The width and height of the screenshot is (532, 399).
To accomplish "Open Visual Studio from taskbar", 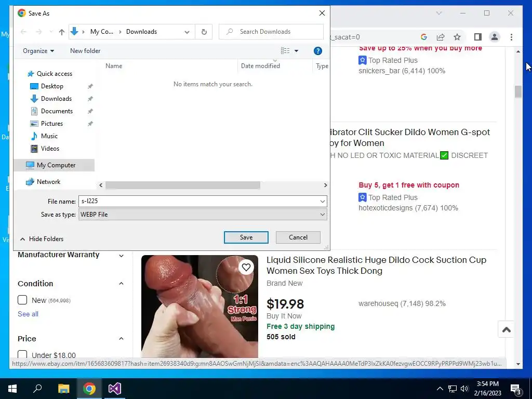I will click(115, 389).
